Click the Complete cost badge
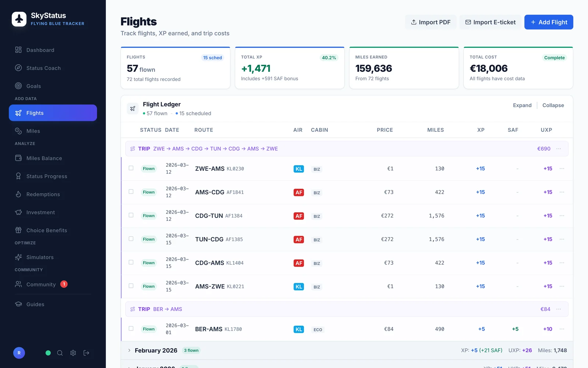 click(554, 58)
